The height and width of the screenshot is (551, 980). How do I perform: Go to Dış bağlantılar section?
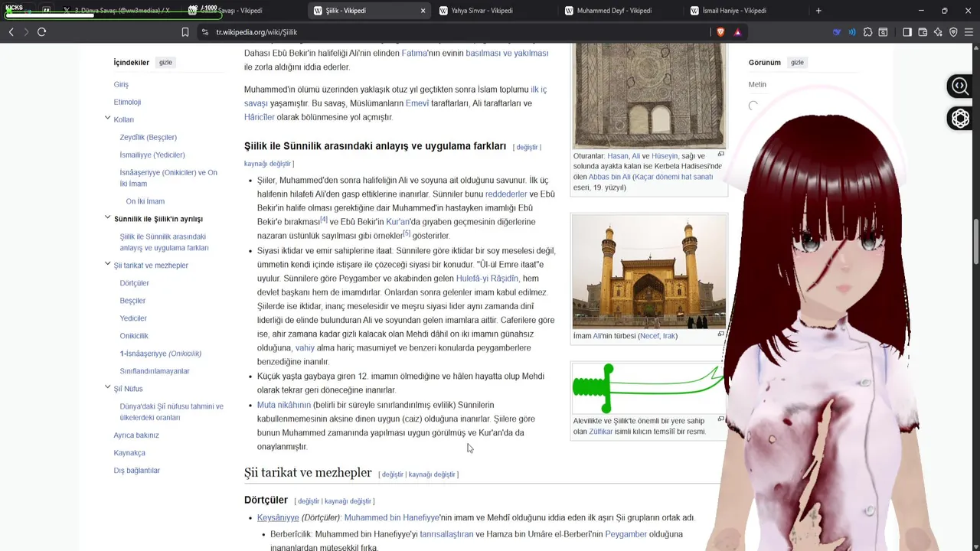137,471
